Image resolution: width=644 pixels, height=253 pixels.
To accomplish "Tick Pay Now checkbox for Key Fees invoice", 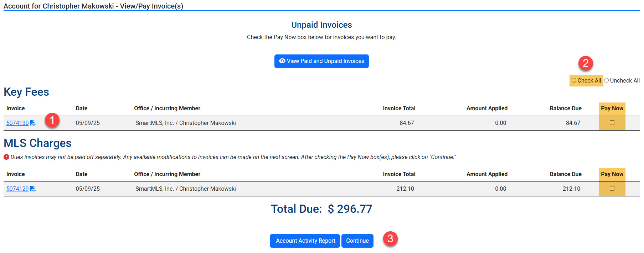I will pyautogui.click(x=612, y=123).
